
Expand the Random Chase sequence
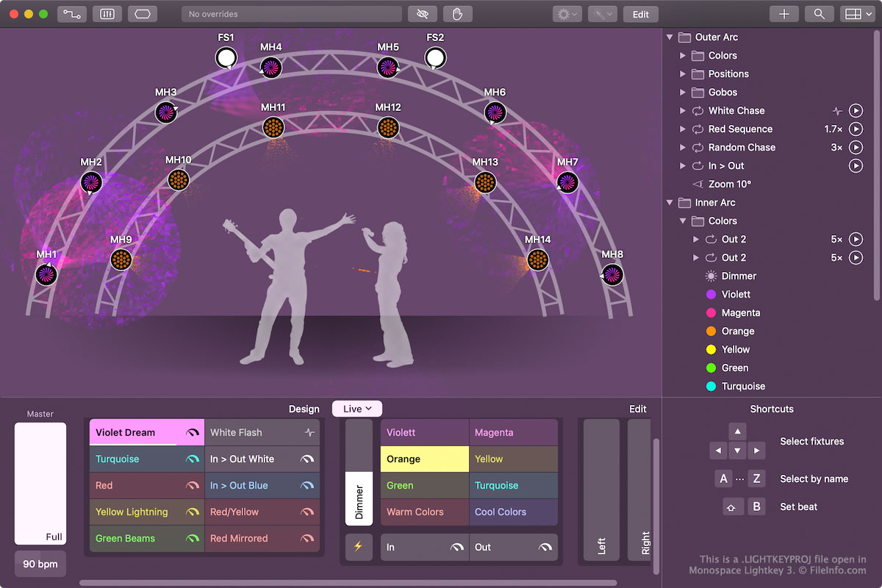click(x=683, y=147)
